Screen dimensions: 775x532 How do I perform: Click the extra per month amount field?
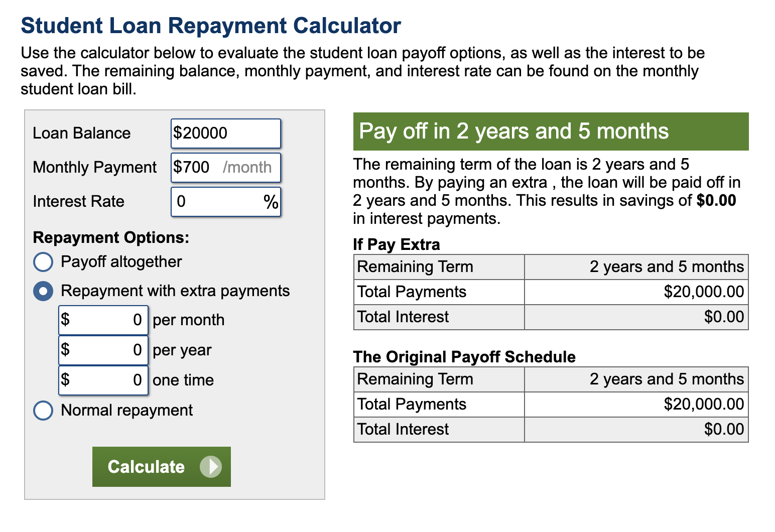(103, 320)
